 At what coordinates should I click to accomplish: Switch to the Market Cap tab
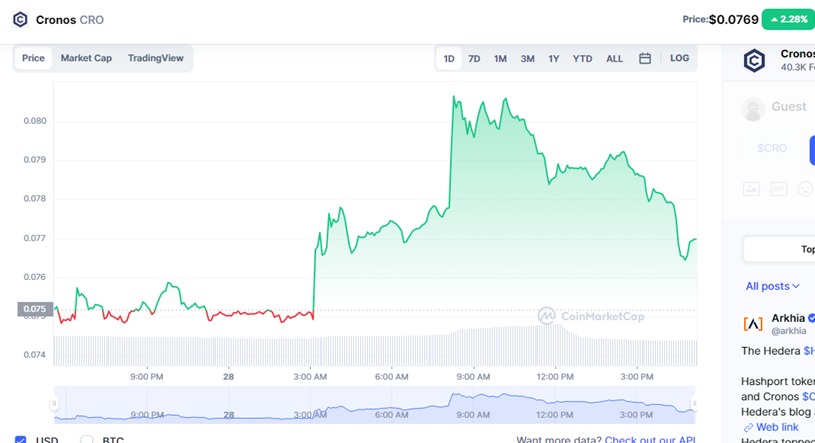pos(86,58)
